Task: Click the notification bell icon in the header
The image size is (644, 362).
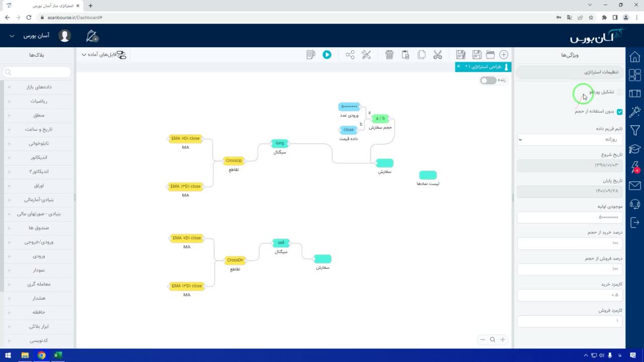Action: pyautogui.click(x=92, y=36)
